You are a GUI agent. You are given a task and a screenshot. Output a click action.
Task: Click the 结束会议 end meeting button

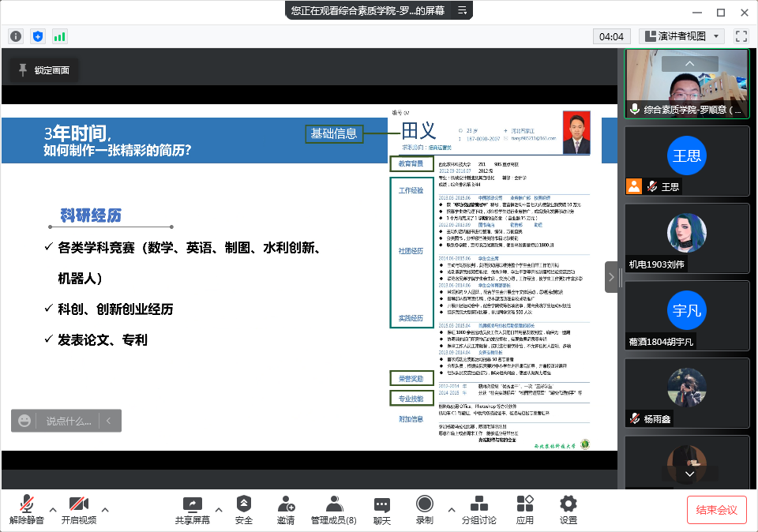pyautogui.click(x=716, y=509)
